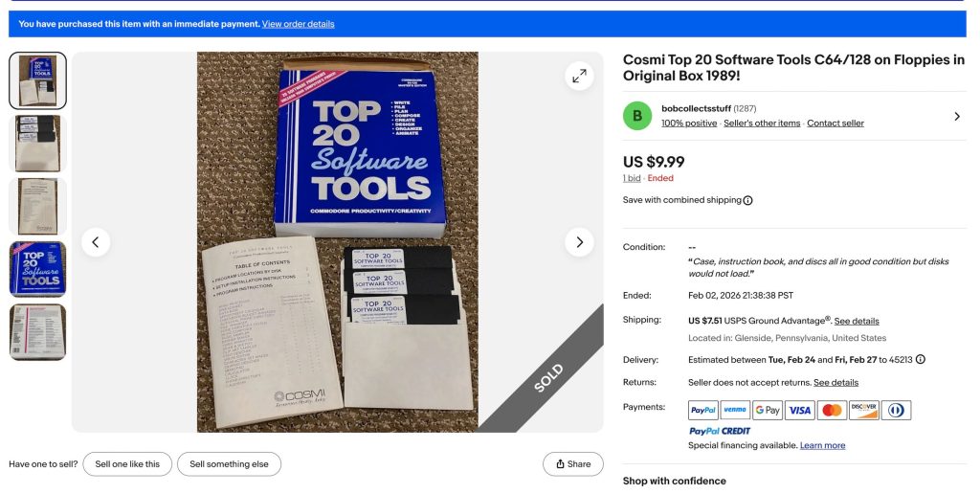
Task: Go to the previous listing photo
Action: [96, 242]
